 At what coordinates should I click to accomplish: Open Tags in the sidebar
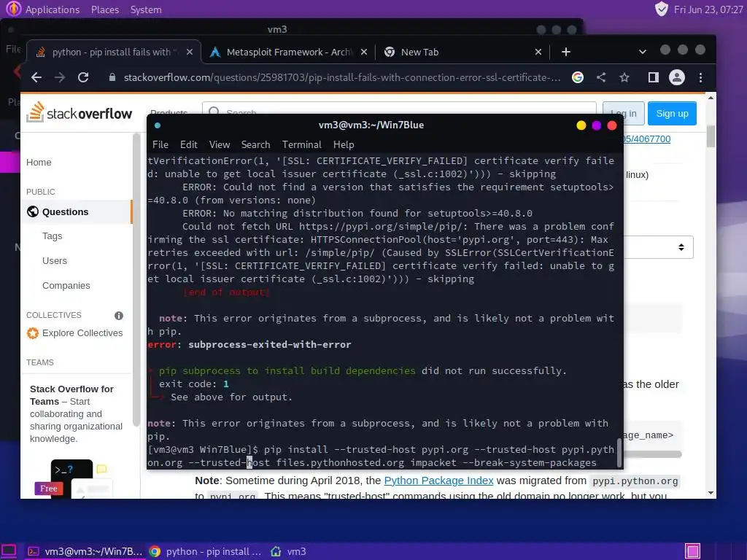52,236
